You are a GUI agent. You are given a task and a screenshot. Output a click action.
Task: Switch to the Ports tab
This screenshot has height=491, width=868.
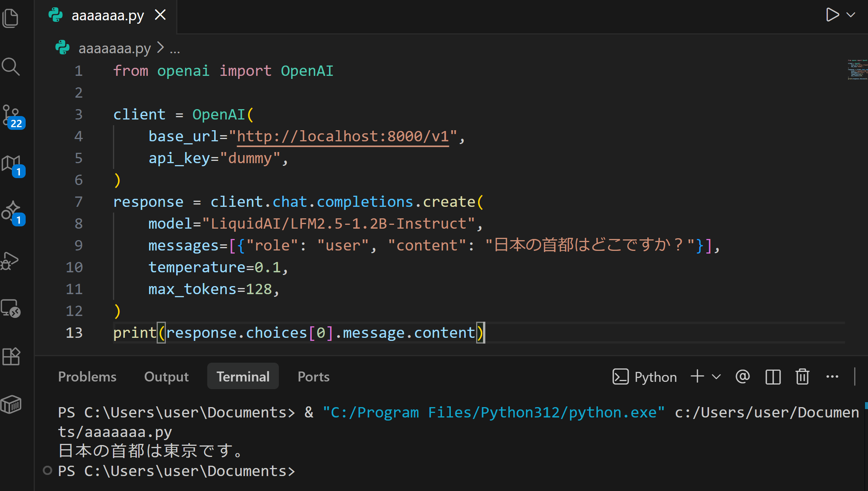pyautogui.click(x=313, y=377)
